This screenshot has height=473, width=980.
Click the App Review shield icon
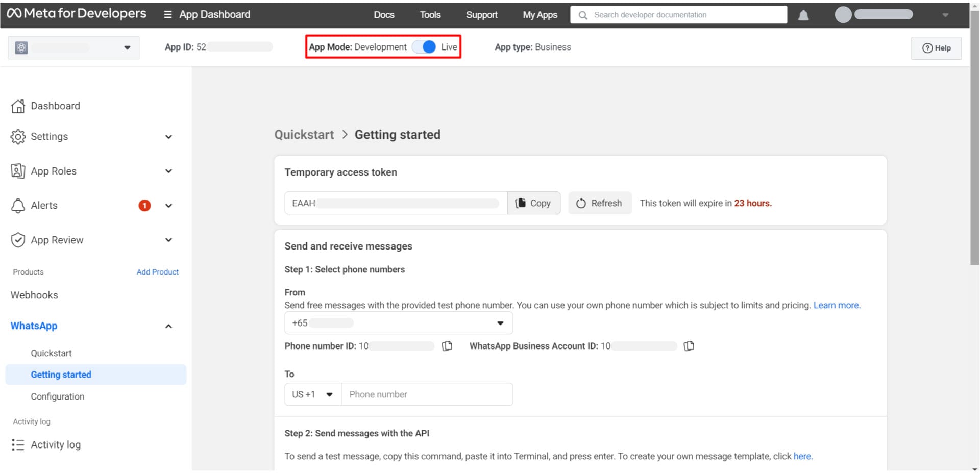18,240
